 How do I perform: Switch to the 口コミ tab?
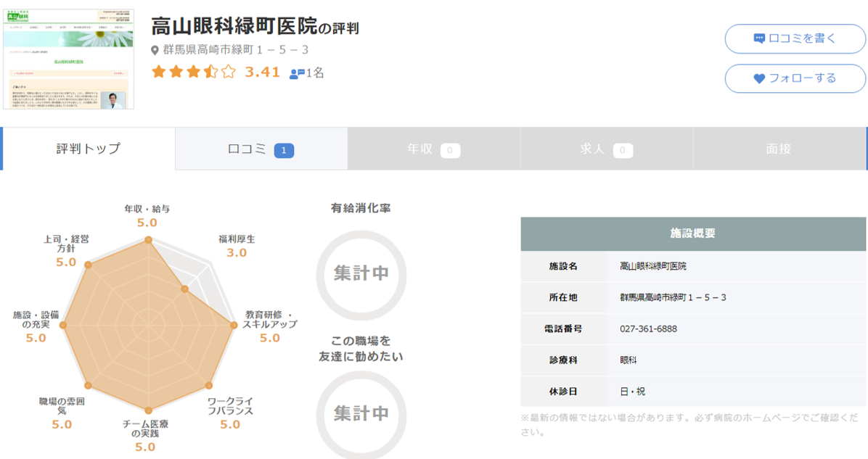coord(261,149)
